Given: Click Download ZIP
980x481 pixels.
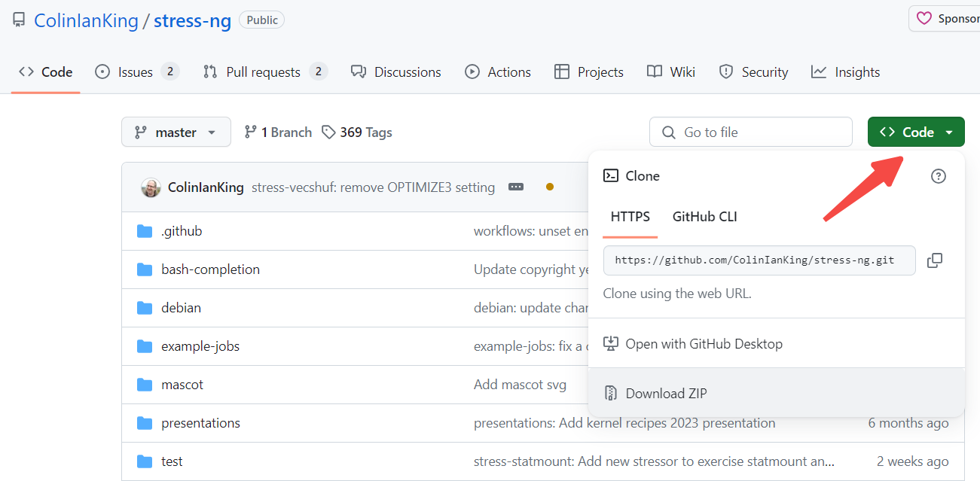Looking at the screenshot, I should [666, 393].
